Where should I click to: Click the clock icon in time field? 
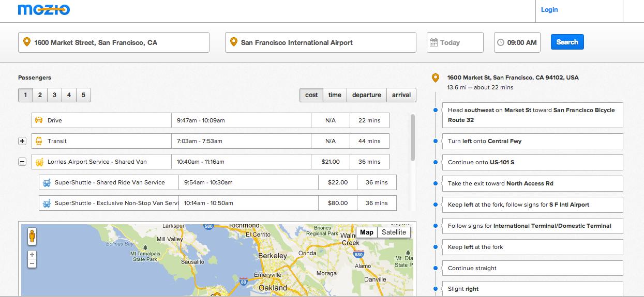(x=500, y=43)
